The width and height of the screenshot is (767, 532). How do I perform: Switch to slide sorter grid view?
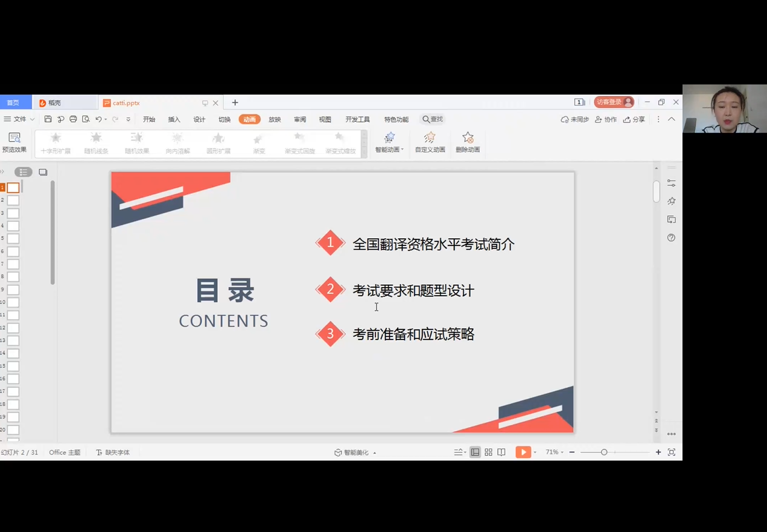coord(488,452)
